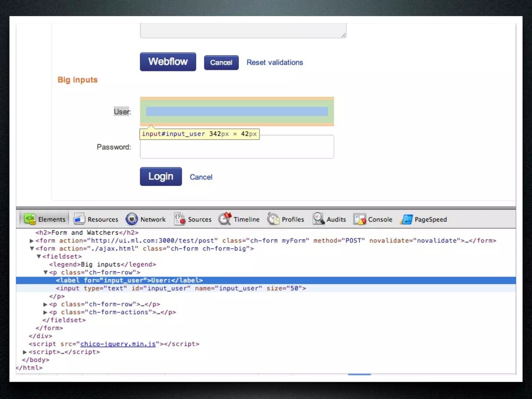Screen dimensions: 532x399
Task: Expand the collapsed script node
Action: click(25, 352)
